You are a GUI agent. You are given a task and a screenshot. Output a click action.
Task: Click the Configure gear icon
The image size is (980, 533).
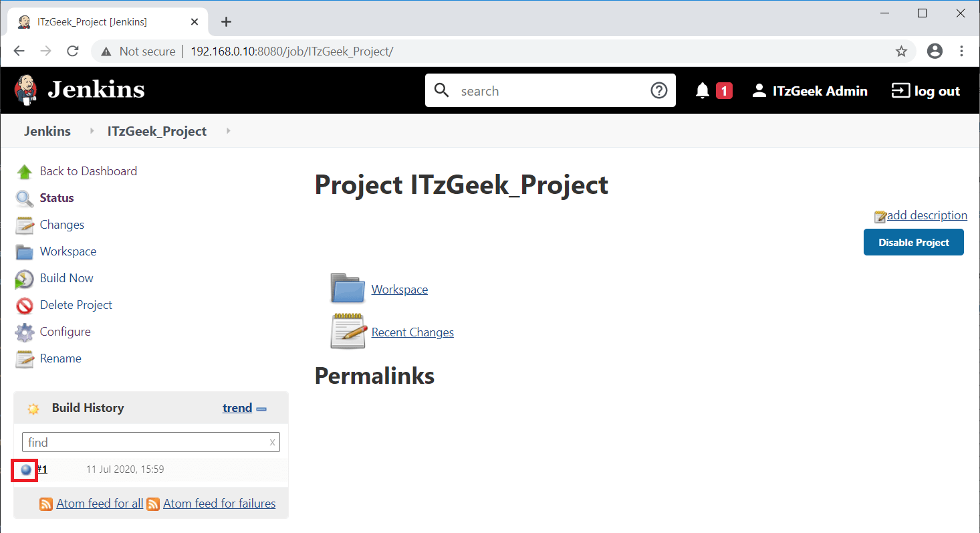point(25,332)
